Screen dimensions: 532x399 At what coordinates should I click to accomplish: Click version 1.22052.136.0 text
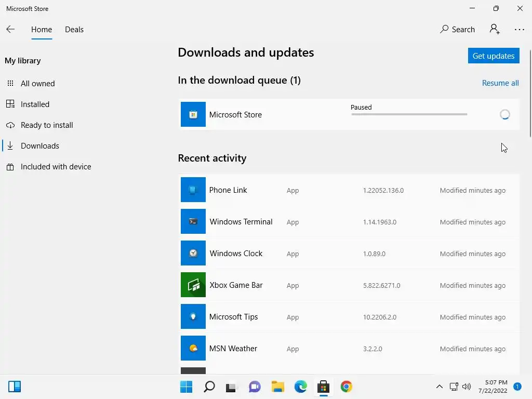383,190
